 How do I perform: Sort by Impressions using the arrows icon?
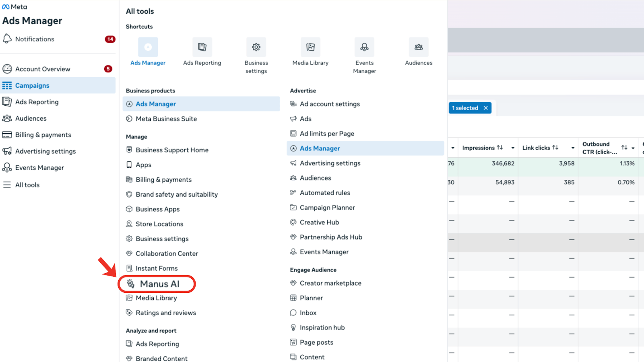500,148
